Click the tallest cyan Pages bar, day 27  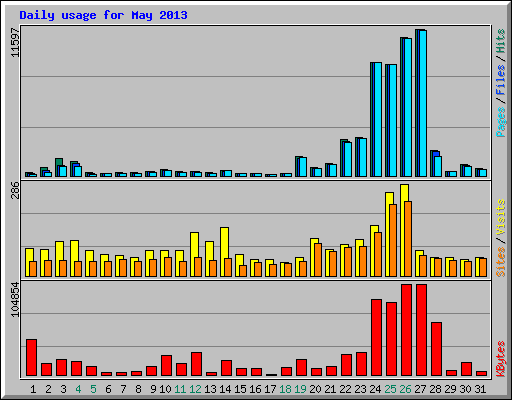click(423, 103)
